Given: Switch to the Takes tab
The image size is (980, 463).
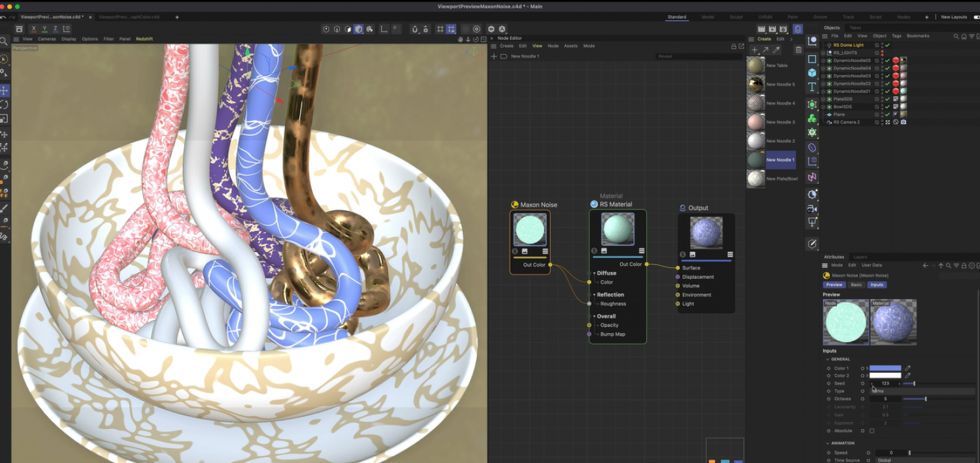Looking at the screenshot, I should point(855,27).
